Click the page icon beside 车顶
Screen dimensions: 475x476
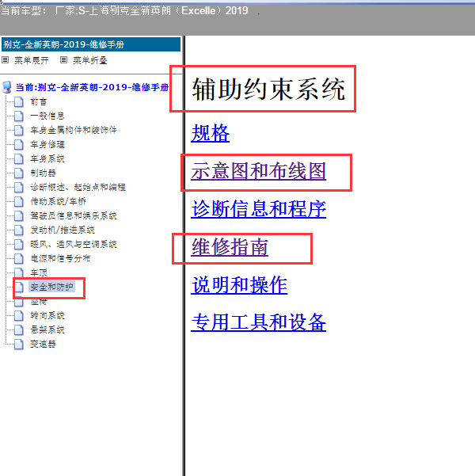(x=18, y=272)
